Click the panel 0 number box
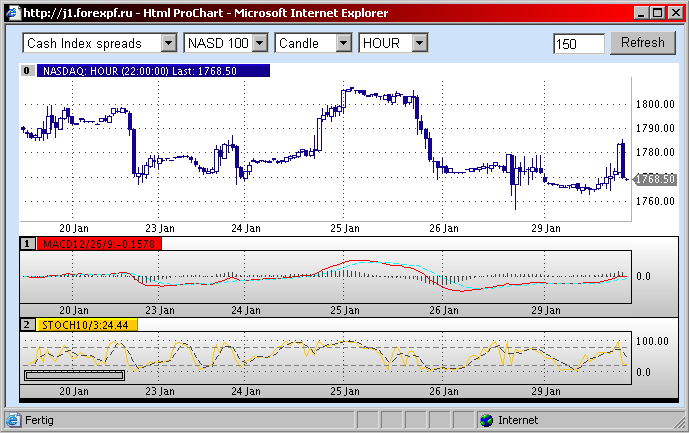The width and height of the screenshot is (689, 433). click(27, 70)
